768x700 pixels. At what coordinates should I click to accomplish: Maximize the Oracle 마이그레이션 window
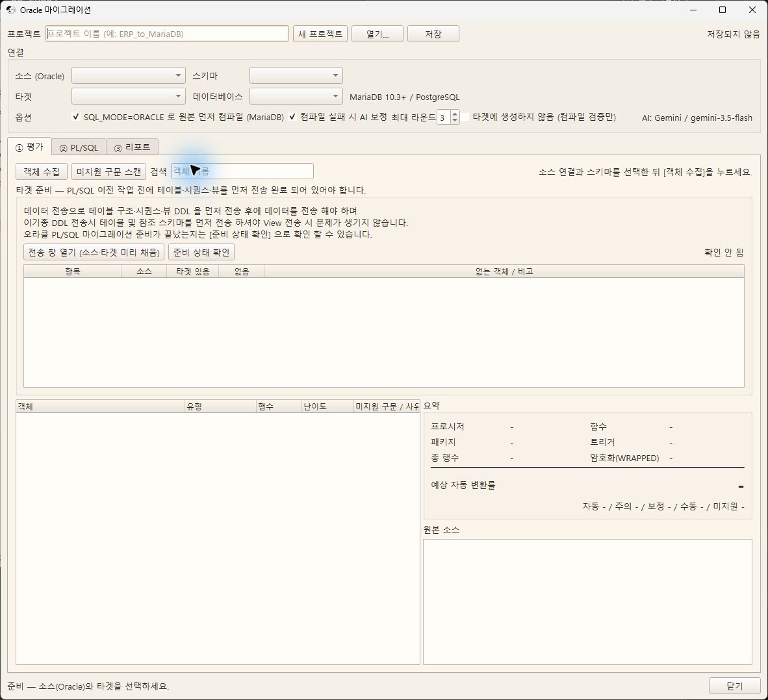(723, 10)
